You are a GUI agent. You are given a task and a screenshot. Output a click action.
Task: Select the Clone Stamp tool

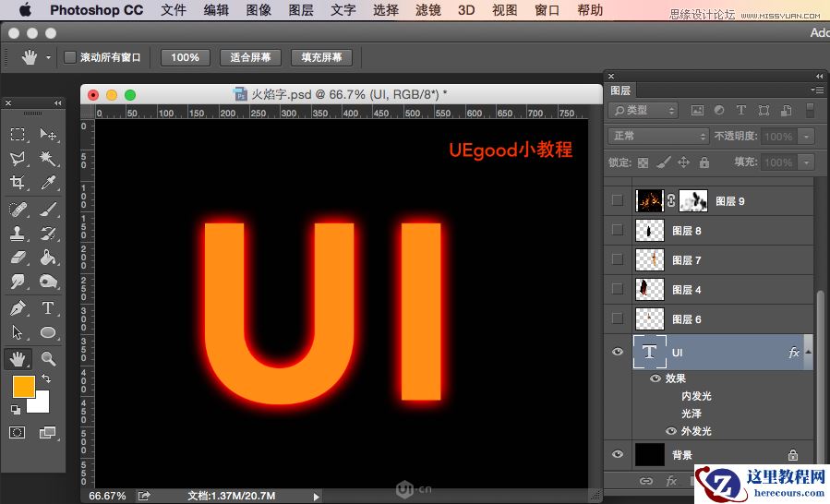coord(18,234)
